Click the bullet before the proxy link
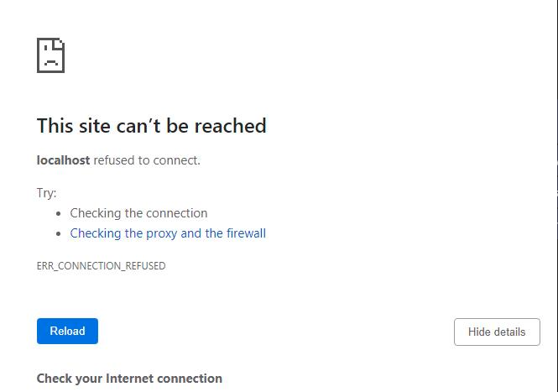This screenshot has width=558, height=392. point(59,233)
